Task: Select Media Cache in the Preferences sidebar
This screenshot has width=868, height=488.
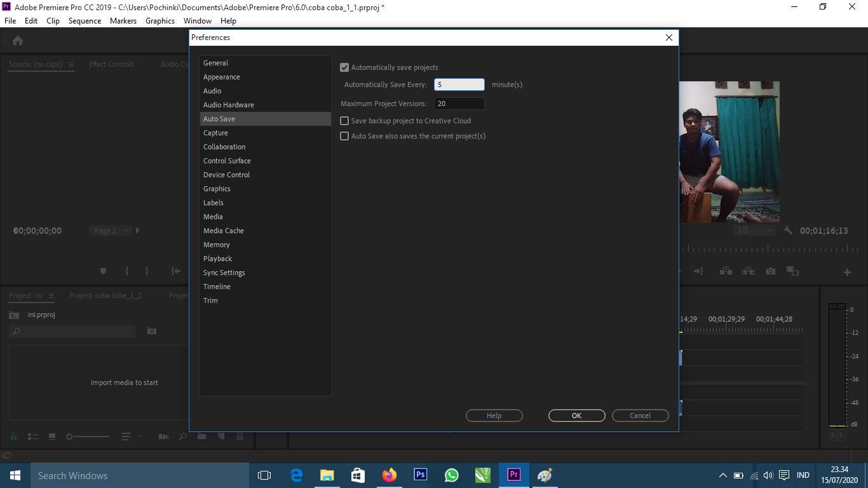Action: click(x=224, y=230)
